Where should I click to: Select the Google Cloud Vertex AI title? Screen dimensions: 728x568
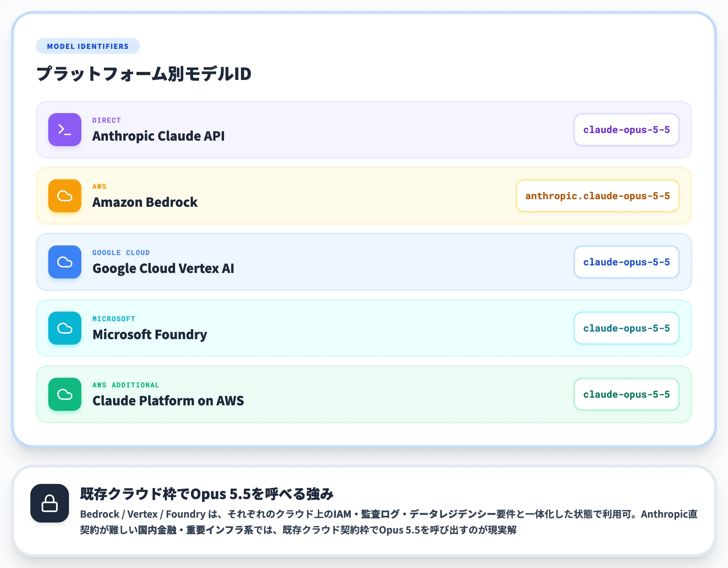pyautogui.click(x=163, y=268)
